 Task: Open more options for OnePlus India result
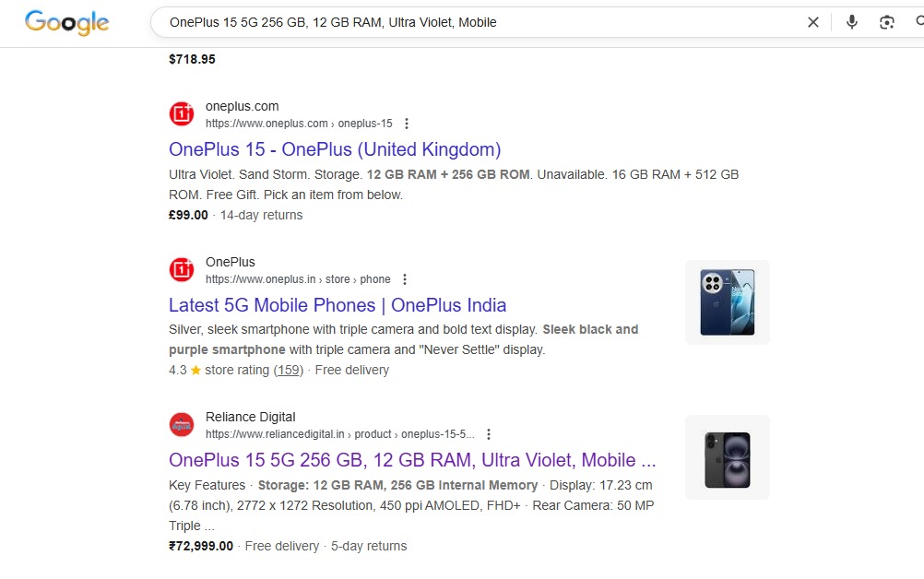point(405,279)
